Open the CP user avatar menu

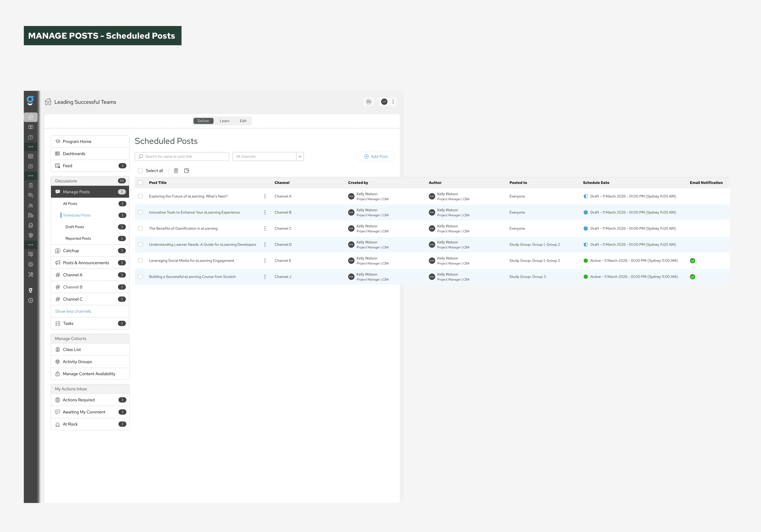(384, 102)
